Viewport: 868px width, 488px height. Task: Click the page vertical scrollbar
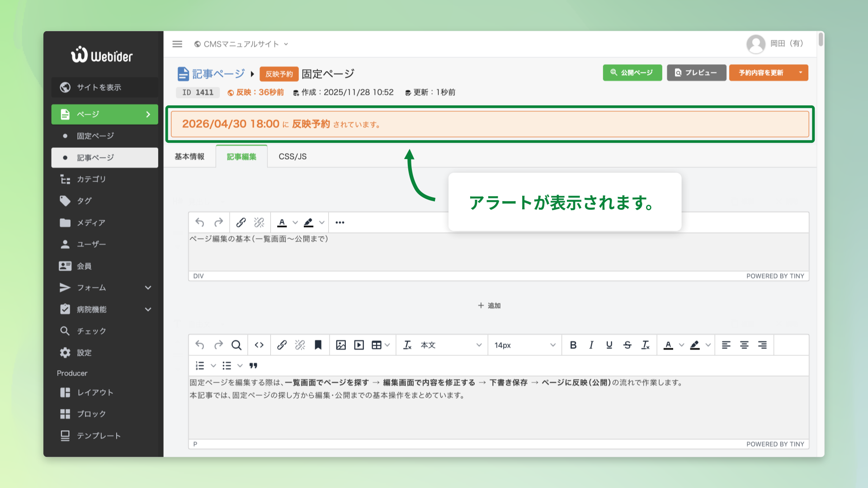click(821, 39)
